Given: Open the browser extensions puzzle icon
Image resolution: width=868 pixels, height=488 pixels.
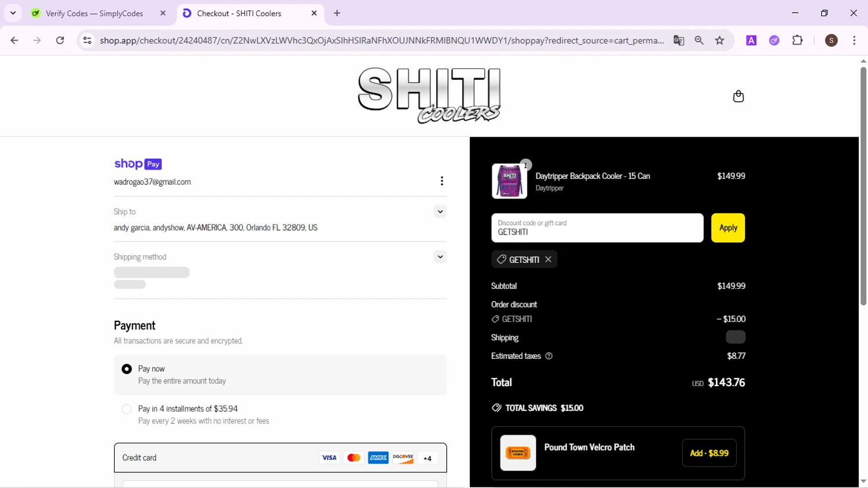Looking at the screenshot, I should click(797, 41).
